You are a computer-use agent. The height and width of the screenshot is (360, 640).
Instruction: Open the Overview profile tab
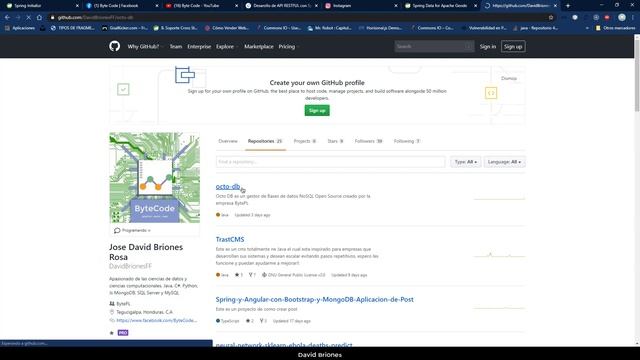pos(228,141)
